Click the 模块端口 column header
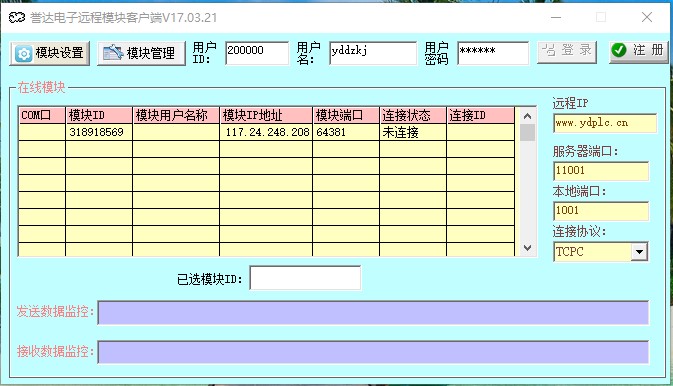 click(x=346, y=115)
